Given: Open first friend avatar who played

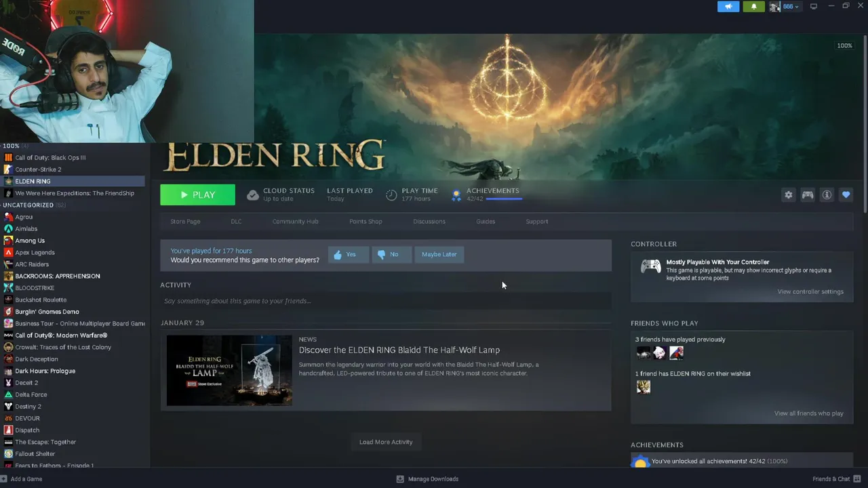Looking at the screenshot, I should (x=643, y=352).
